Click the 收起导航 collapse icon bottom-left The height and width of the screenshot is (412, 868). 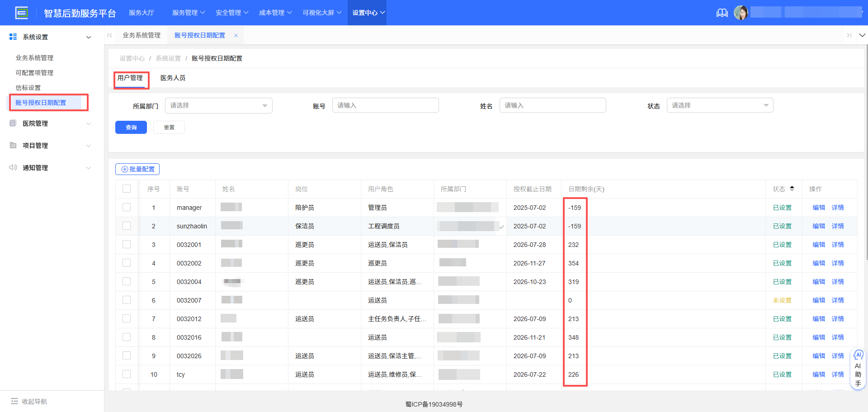[15, 402]
